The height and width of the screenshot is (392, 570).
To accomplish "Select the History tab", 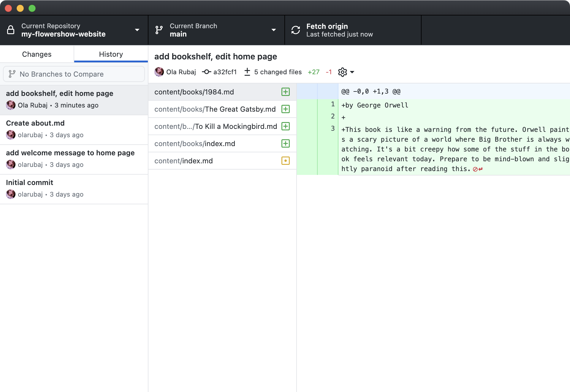I will [x=111, y=54].
